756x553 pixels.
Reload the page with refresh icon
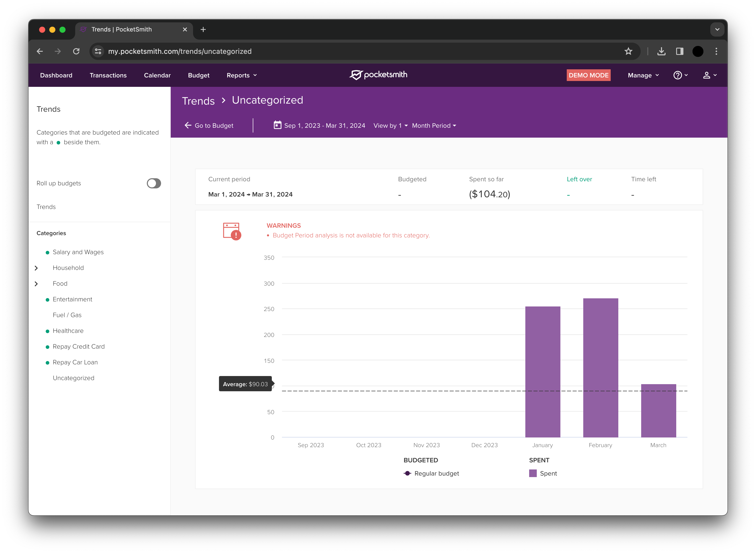pyautogui.click(x=76, y=51)
